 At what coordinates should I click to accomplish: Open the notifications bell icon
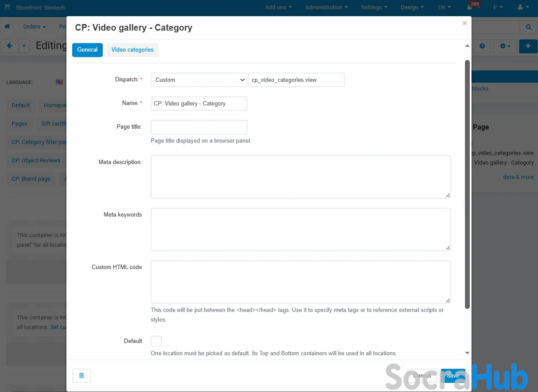tap(470, 7)
